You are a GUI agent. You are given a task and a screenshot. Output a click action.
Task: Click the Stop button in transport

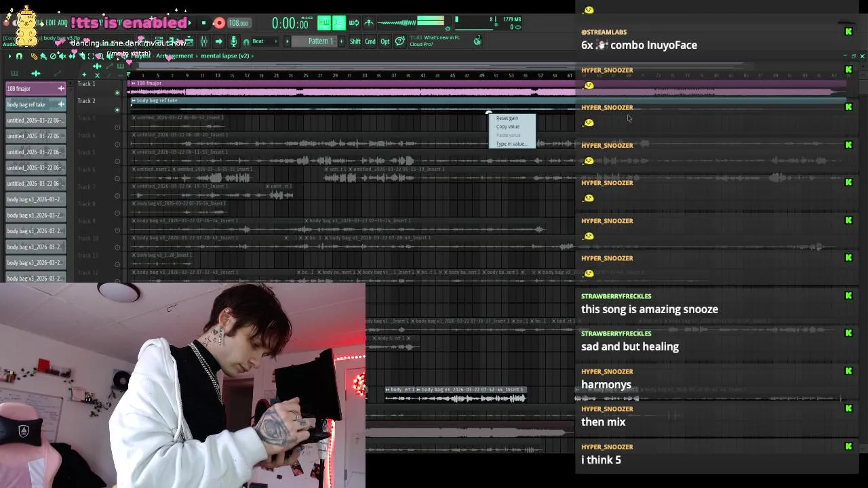203,24
